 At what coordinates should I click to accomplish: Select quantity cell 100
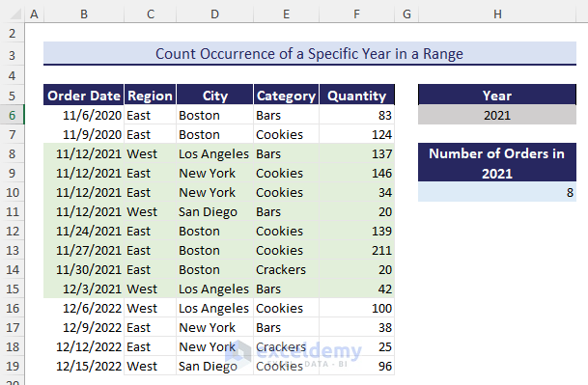click(356, 308)
